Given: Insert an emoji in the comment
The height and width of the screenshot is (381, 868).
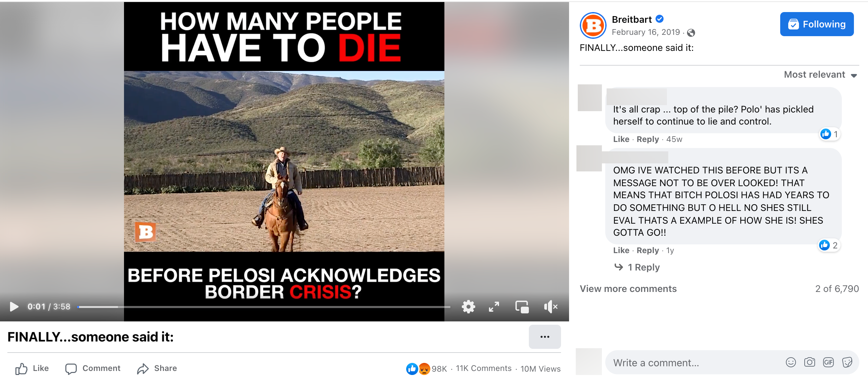Looking at the screenshot, I should 791,362.
